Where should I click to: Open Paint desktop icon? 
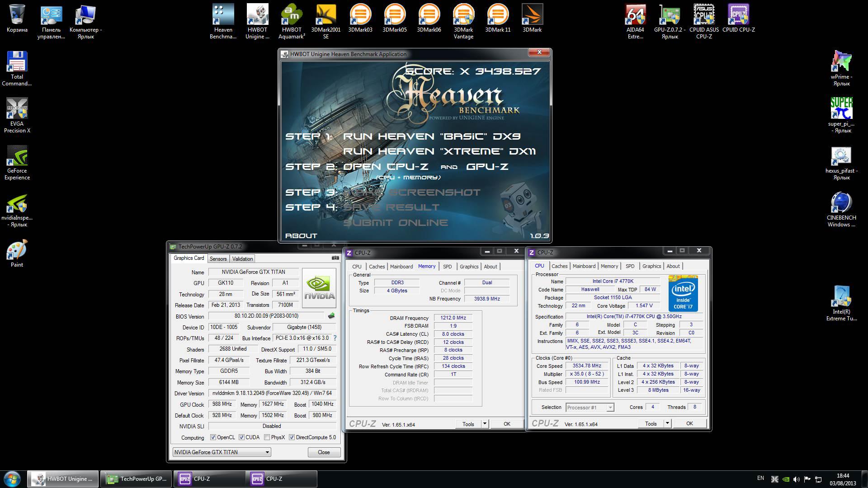point(17,254)
